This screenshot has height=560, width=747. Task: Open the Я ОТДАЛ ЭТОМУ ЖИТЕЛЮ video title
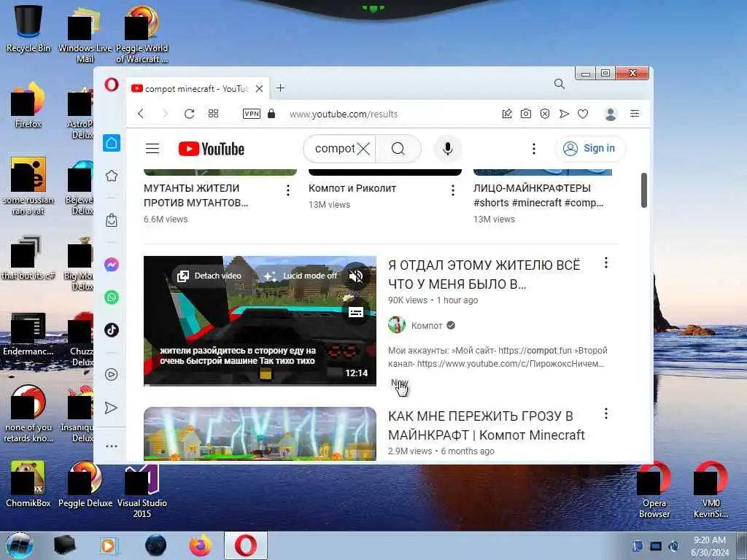pos(484,274)
